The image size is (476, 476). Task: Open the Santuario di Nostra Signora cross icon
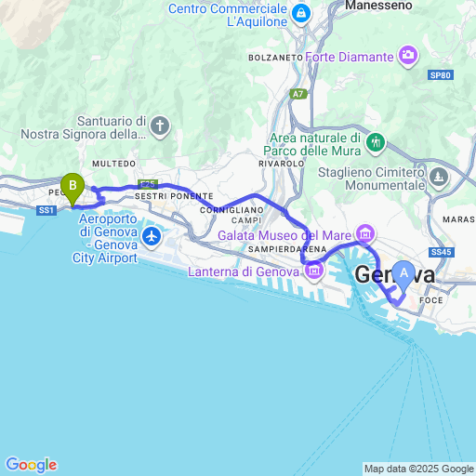pos(160,126)
